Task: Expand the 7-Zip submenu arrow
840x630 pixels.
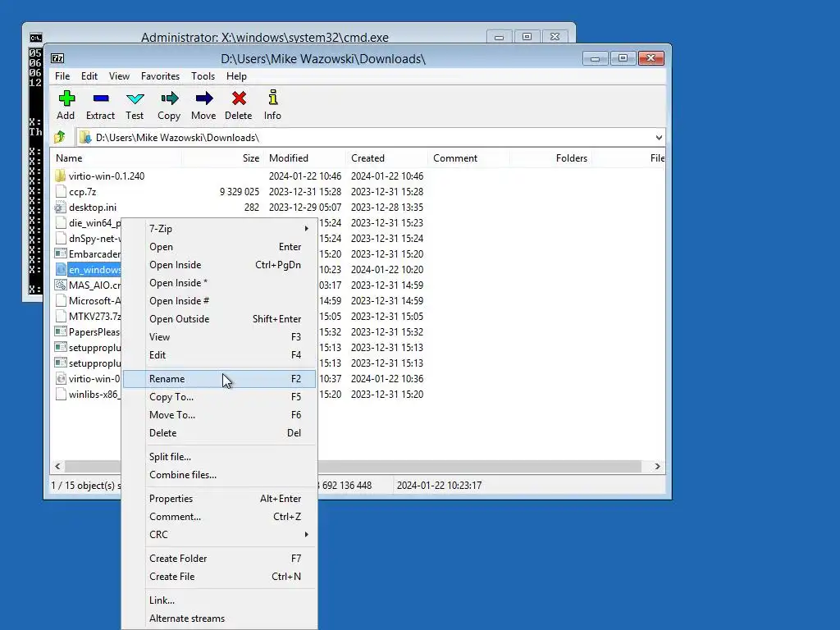Action: coord(307,229)
